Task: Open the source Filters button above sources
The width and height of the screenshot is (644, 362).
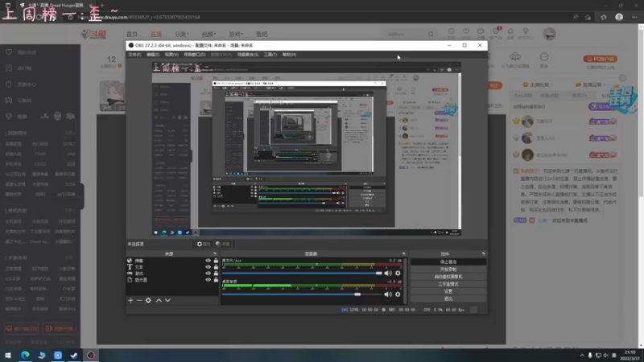Action: [223, 244]
